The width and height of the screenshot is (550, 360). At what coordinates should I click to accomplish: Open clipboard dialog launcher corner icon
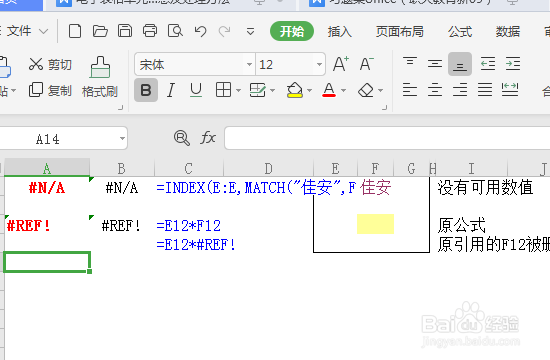120,107
